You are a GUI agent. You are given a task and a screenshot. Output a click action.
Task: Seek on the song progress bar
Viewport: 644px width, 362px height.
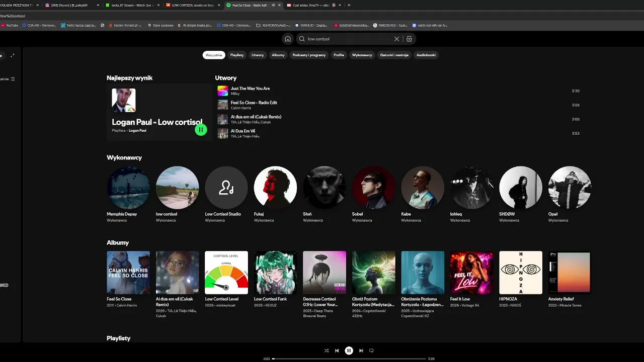(x=349, y=358)
